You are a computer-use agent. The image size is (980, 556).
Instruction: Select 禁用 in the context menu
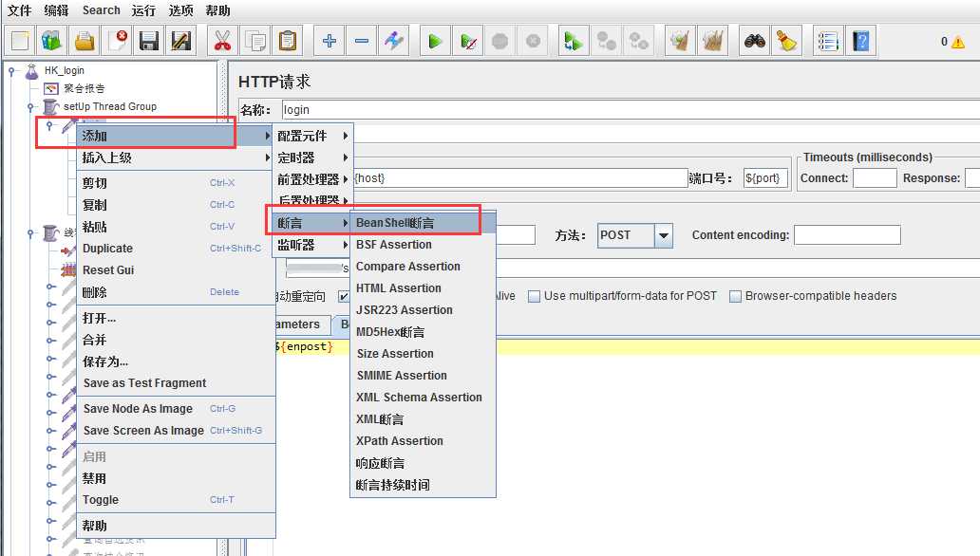177,478
